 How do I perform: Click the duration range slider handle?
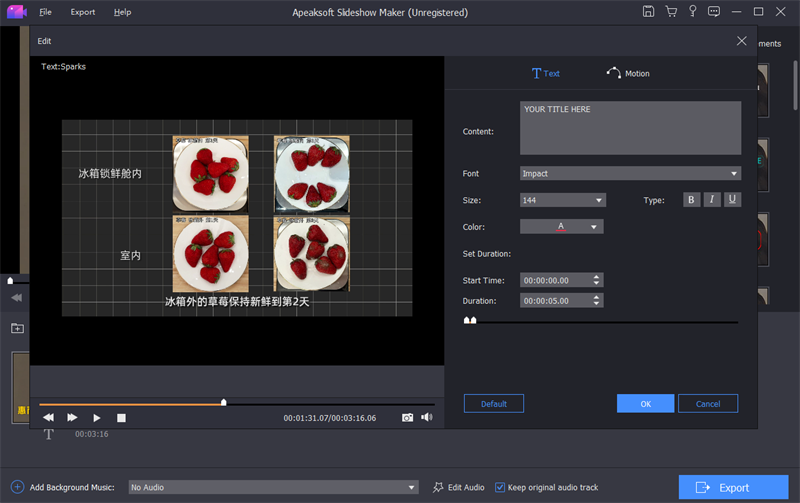[x=470, y=320]
